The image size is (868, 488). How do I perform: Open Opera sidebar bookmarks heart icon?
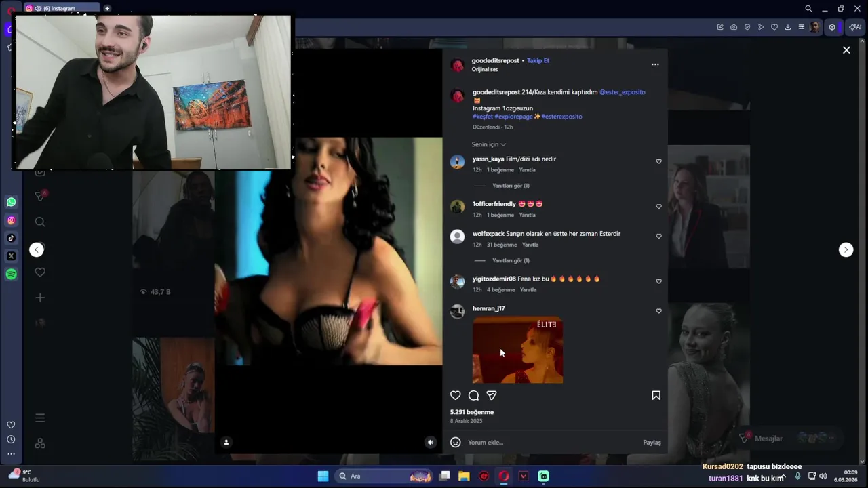click(11, 425)
